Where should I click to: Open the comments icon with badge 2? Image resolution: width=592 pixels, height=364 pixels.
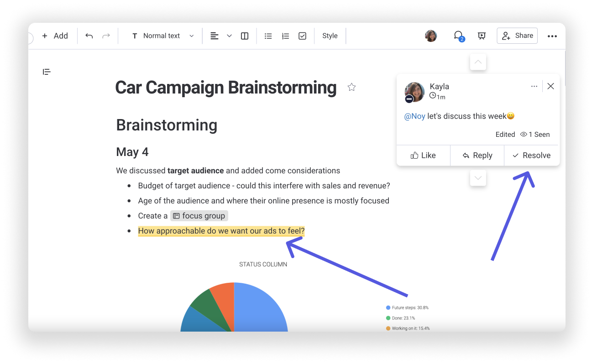coord(459,36)
